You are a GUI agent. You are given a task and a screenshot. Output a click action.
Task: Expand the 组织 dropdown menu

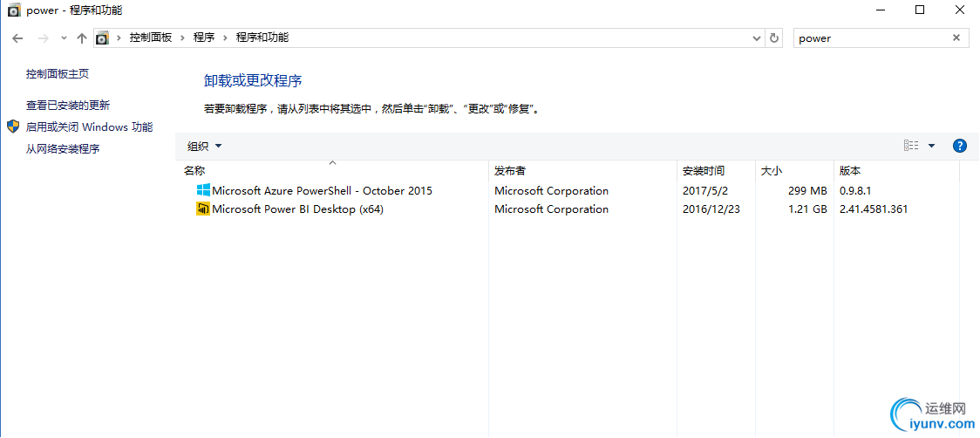click(205, 146)
